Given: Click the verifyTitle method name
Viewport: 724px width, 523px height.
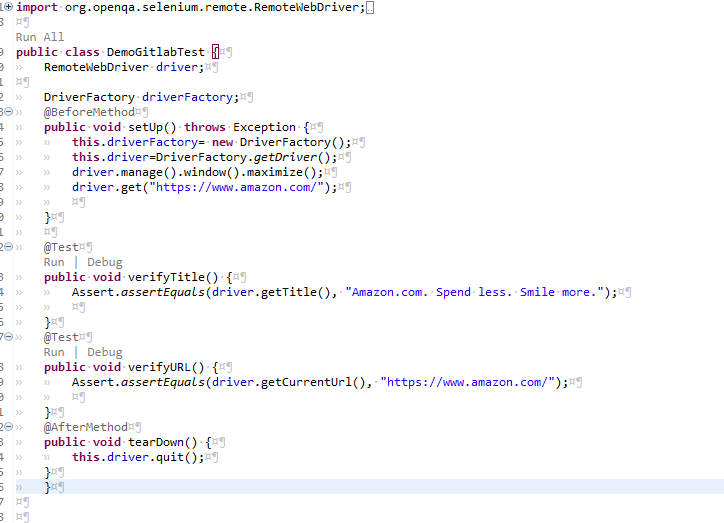Looking at the screenshot, I should coord(166,277).
